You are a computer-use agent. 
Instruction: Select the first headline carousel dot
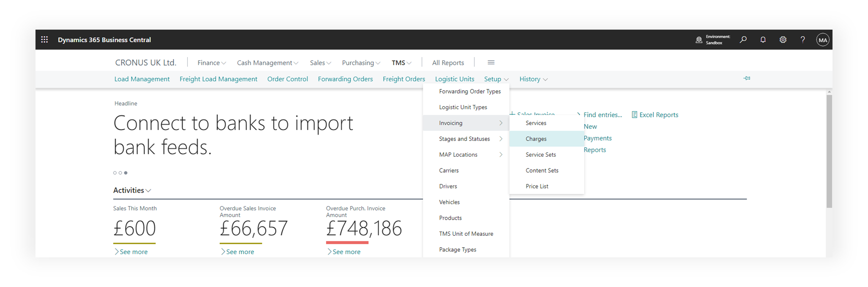(115, 173)
